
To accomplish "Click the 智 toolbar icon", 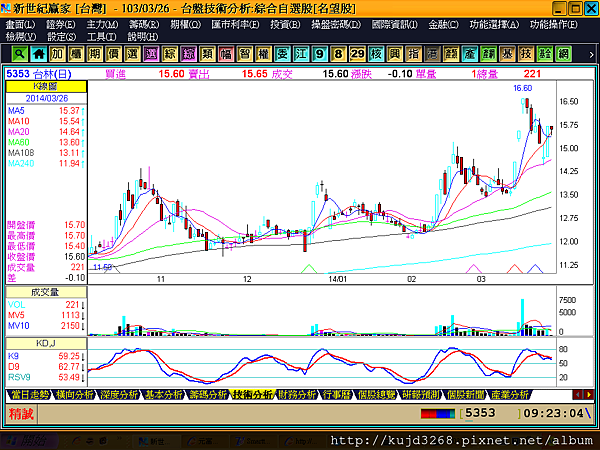I will tap(245, 54).
